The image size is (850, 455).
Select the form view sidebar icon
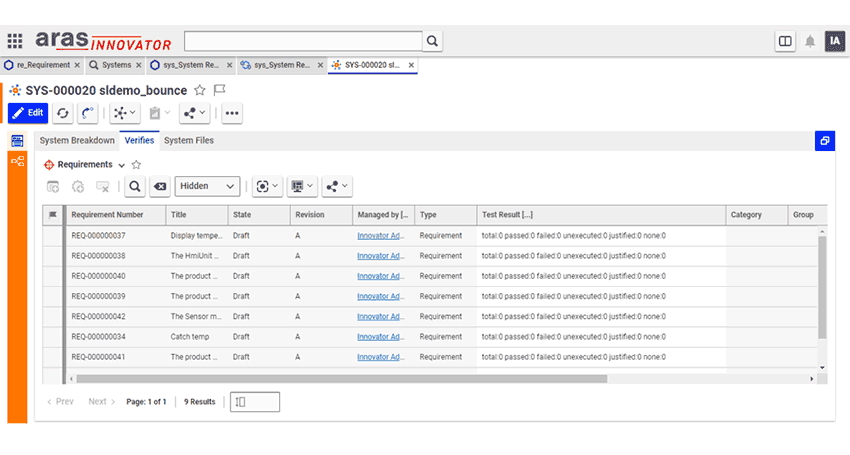click(17, 141)
